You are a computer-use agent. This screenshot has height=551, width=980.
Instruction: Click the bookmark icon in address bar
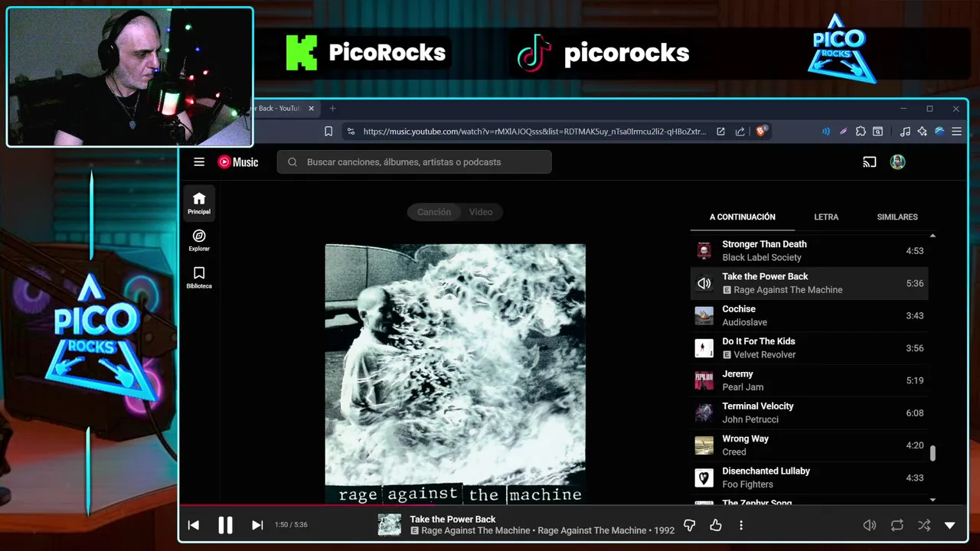[x=328, y=132]
